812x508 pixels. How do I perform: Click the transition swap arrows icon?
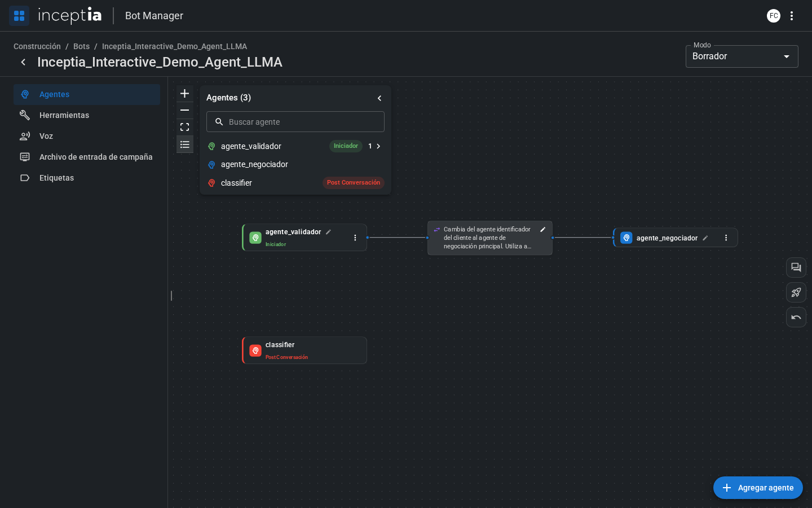[437, 230]
